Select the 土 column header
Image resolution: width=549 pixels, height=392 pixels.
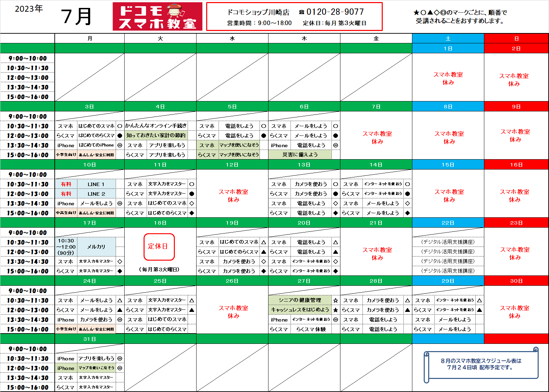[448, 39]
